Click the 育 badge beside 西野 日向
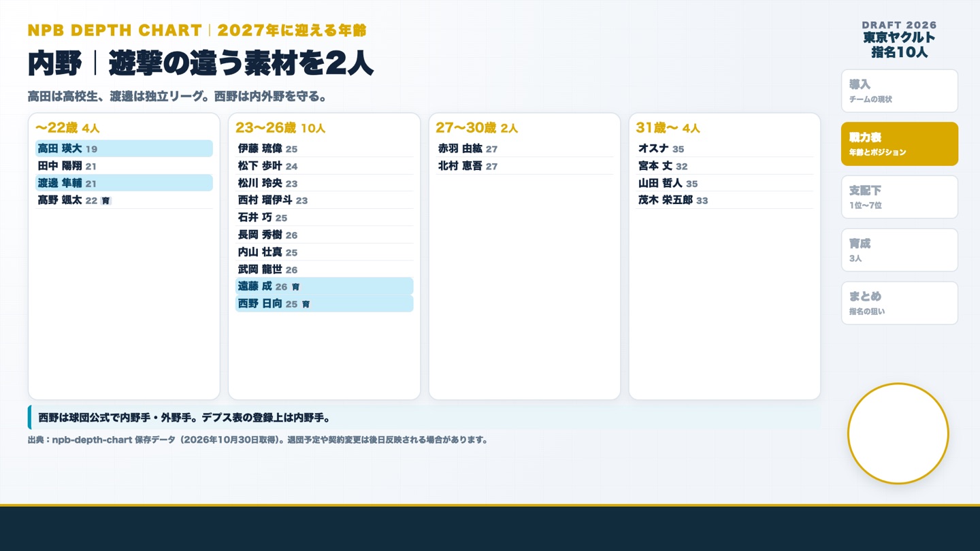980x551 pixels. click(306, 304)
